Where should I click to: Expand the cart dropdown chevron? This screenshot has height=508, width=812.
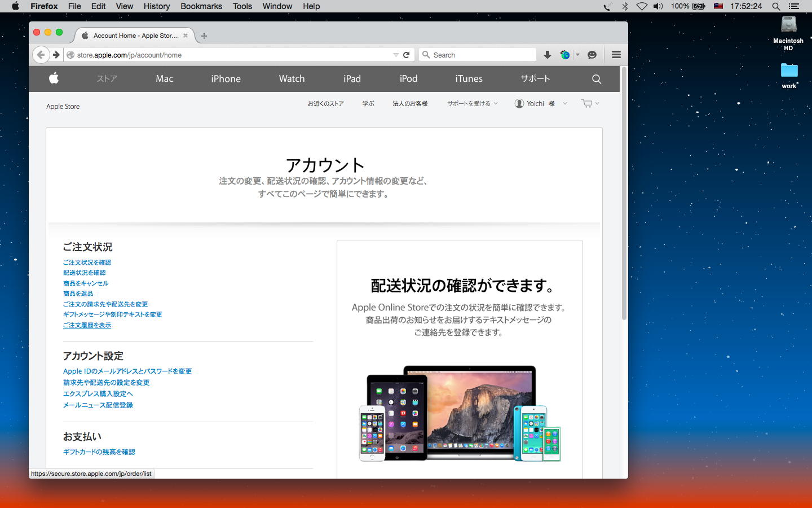(597, 103)
